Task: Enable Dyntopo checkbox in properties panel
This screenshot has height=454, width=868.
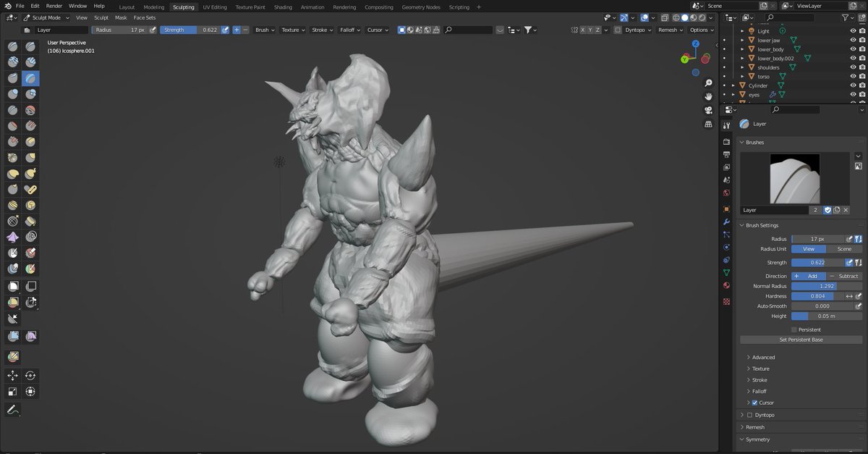Action: tap(749, 415)
